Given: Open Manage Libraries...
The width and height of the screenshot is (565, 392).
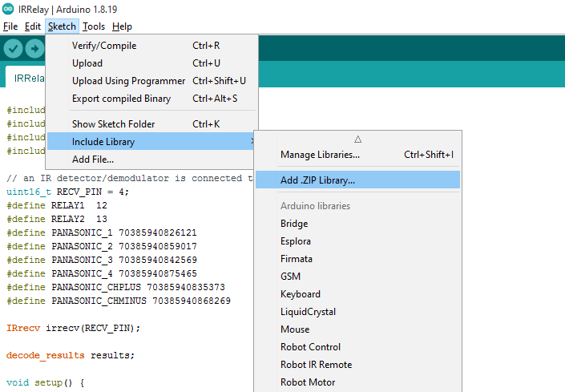Looking at the screenshot, I should (x=320, y=155).
